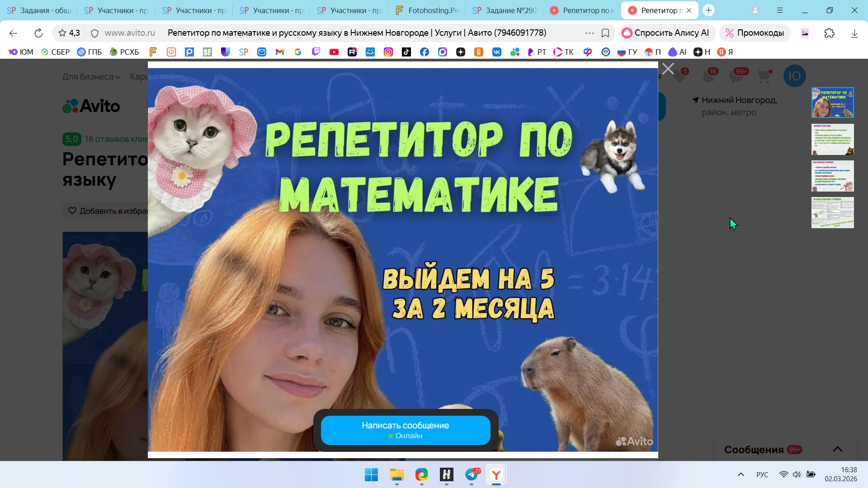Open Telegram in the taskbar

click(472, 474)
